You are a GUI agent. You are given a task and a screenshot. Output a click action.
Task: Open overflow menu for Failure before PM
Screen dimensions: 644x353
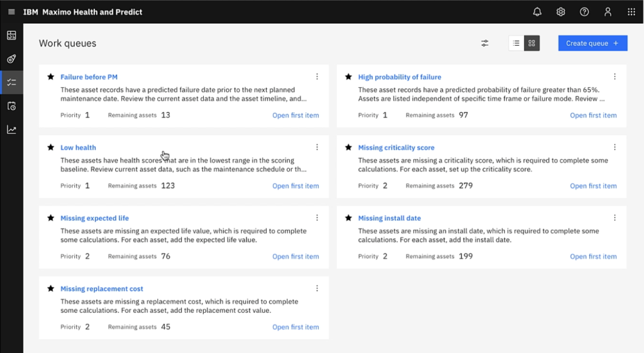pyautogui.click(x=317, y=77)
